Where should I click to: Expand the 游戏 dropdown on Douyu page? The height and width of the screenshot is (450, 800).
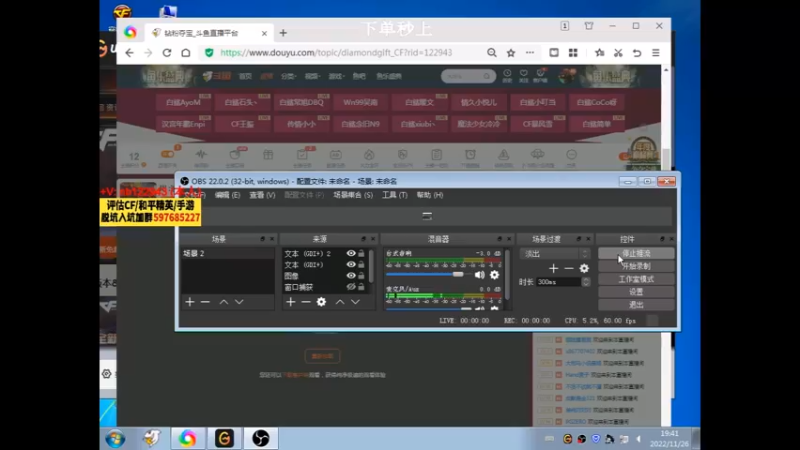(336, 76)
